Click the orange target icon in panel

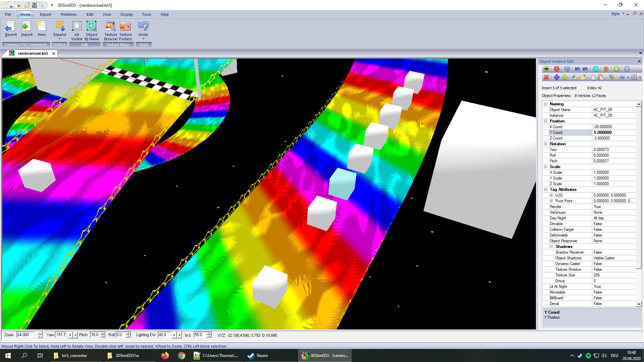click(606, 69)
